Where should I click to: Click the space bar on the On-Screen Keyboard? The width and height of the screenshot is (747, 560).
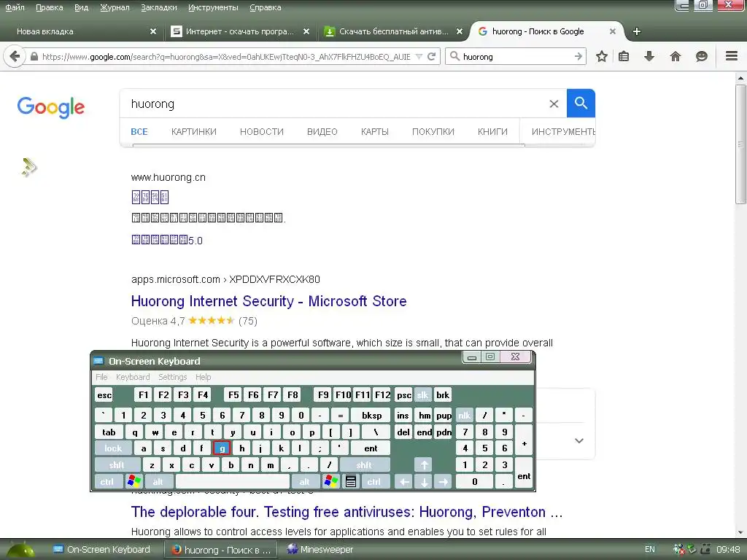pos(233,481)
